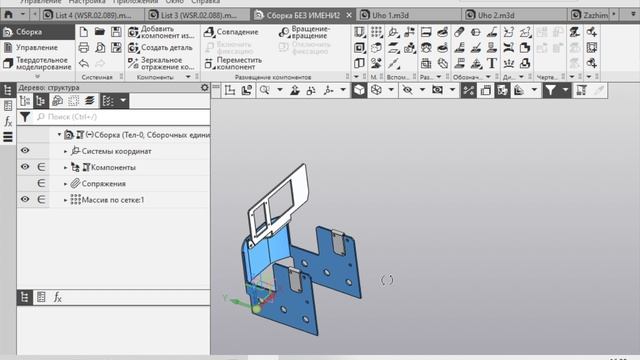Expand the Массив по сетке:1 node

(x=65, y=200)
